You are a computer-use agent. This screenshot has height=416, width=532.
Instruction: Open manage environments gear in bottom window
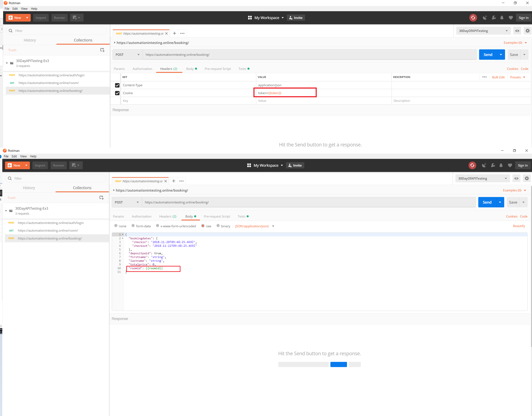pyautogui.click(x=527, y=179)
